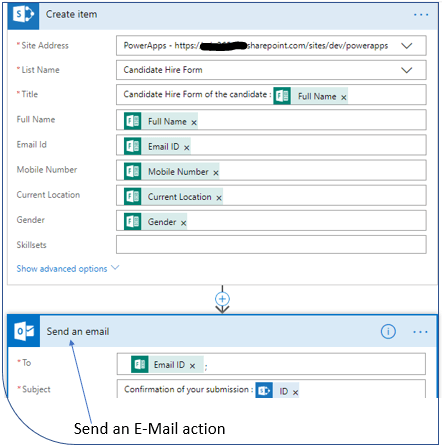Viewport: 442px width, 448px height.
Task: Remove the Gender token
Action: pyautogui.click(x=184, y=223)
